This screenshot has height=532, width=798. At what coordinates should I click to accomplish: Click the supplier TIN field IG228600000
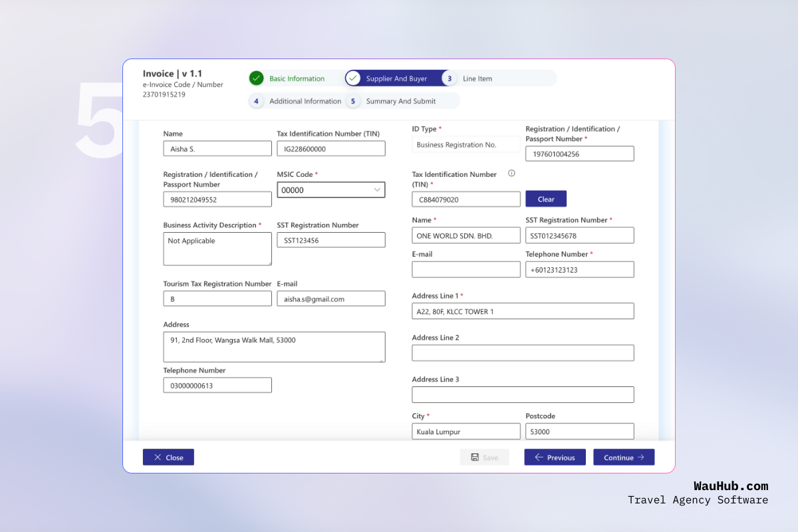click(x=331, y=149)
